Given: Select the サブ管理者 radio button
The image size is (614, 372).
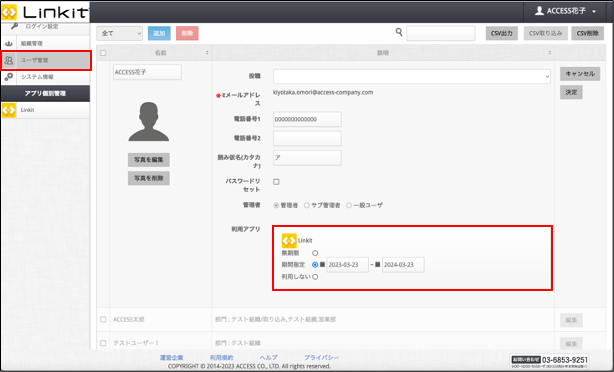Looking at the screenshot, I should pos(307,205).
